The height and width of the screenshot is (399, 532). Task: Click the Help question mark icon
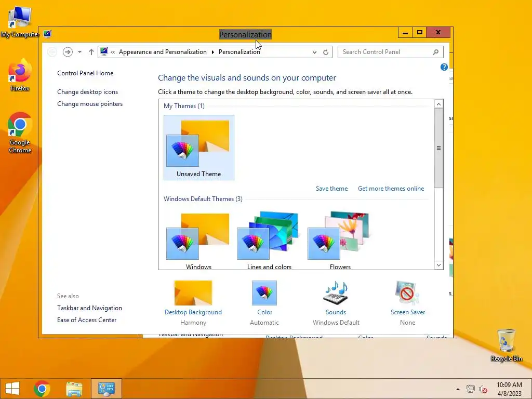pyautogui.click(x=444, y=67)
